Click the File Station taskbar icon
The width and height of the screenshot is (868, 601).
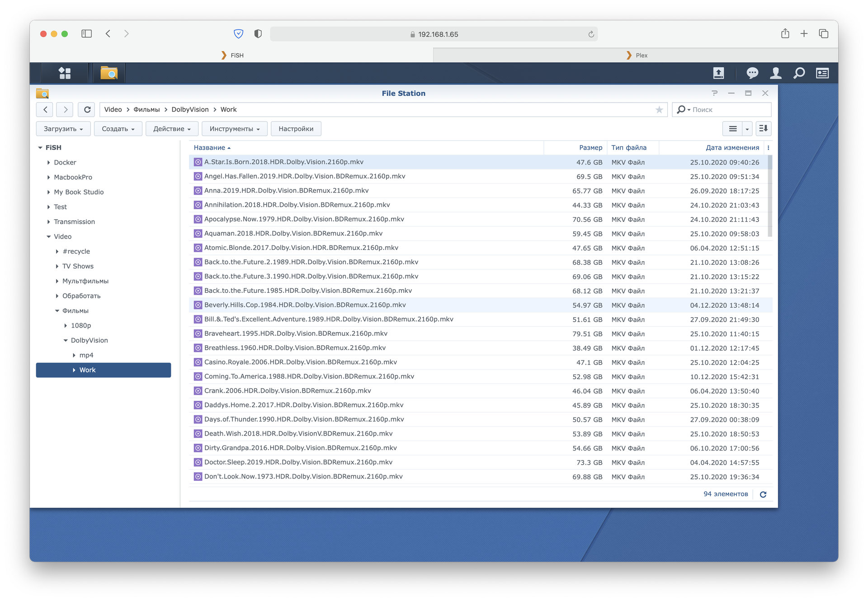click(x=109, y=73)
